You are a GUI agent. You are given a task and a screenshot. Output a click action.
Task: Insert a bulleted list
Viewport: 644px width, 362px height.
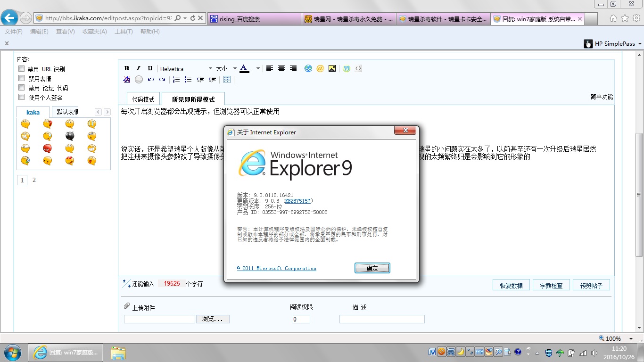coord(188,80)
